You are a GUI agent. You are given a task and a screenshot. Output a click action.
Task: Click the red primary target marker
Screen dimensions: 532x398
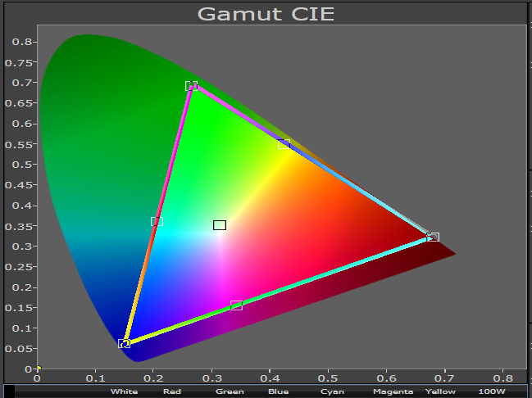pos(433,237)
